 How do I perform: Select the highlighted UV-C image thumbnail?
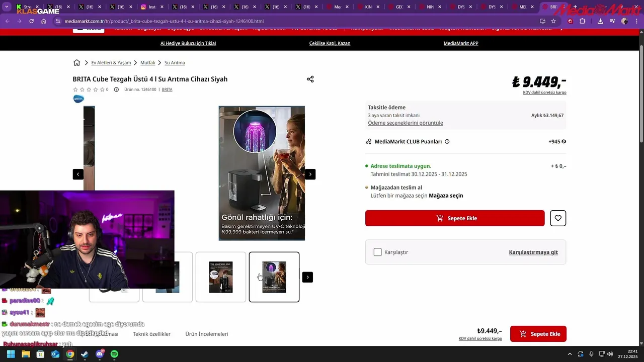pos(274,277)
